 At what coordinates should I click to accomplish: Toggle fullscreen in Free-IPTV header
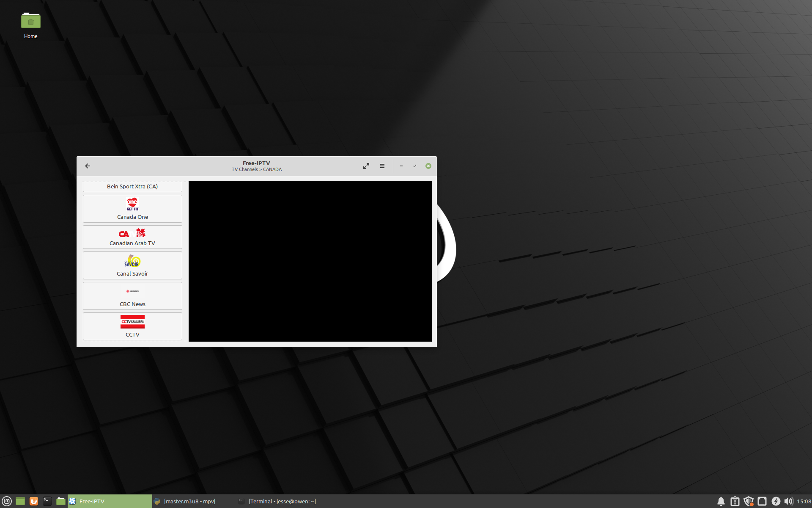click(366, 166)
